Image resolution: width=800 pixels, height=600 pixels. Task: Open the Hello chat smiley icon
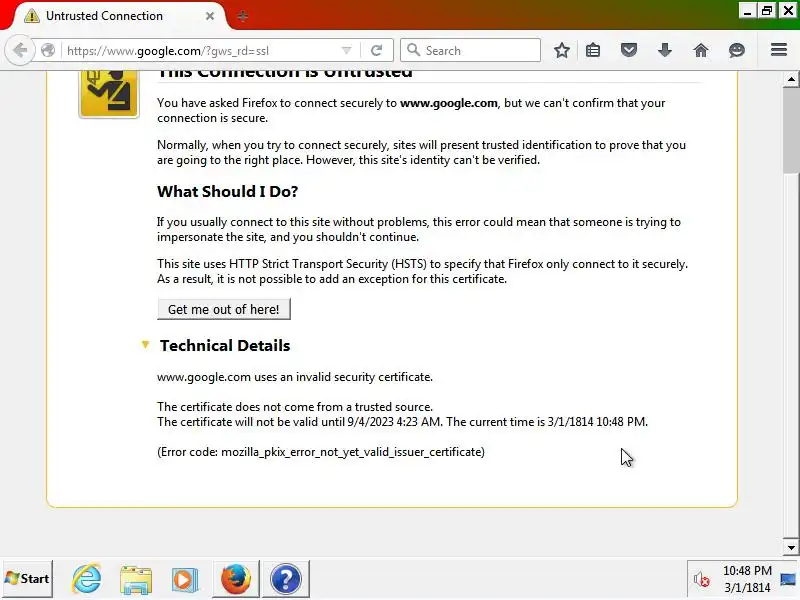[737, 50]
